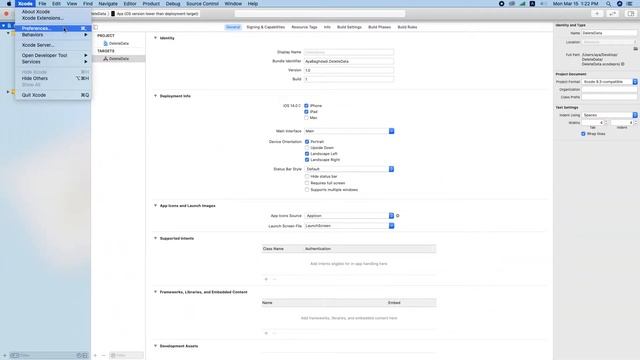Click the Tab width stepper
The width and height of the screenshot is (640, 360).
click(606, 122)
